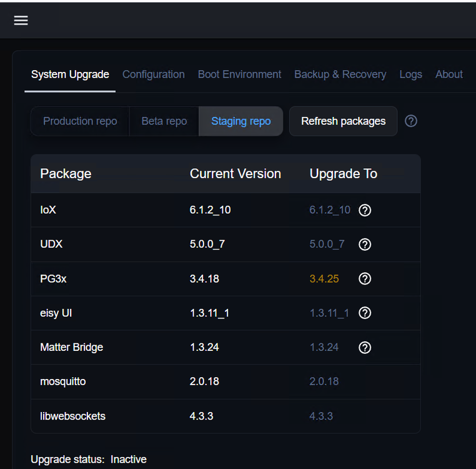476x469 pixels.
Task: Click eisy UI upgrade version 1.3.11_1
Action: (x=329, y=313)
